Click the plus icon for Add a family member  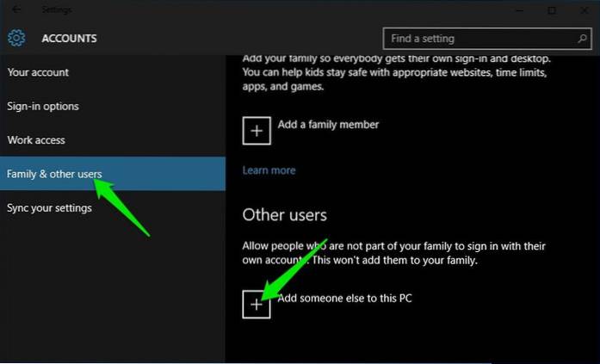[x=257, y=129]
